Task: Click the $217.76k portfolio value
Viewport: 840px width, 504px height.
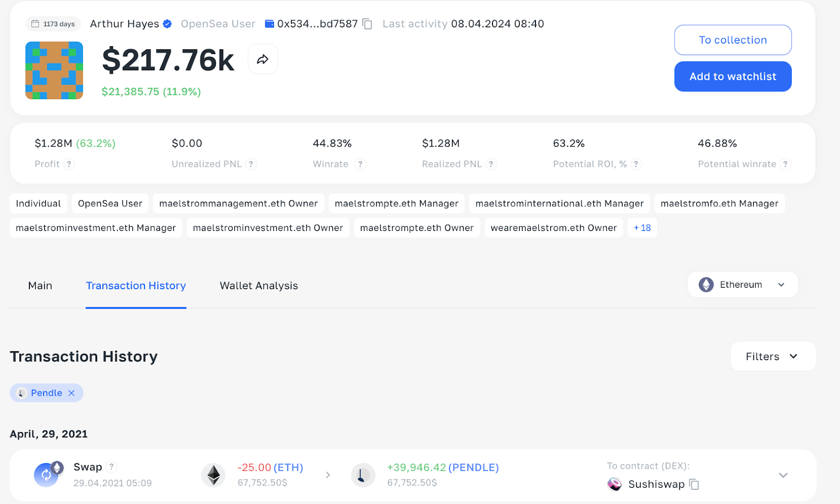Action: pyautogui.click(x=168, y=60)
